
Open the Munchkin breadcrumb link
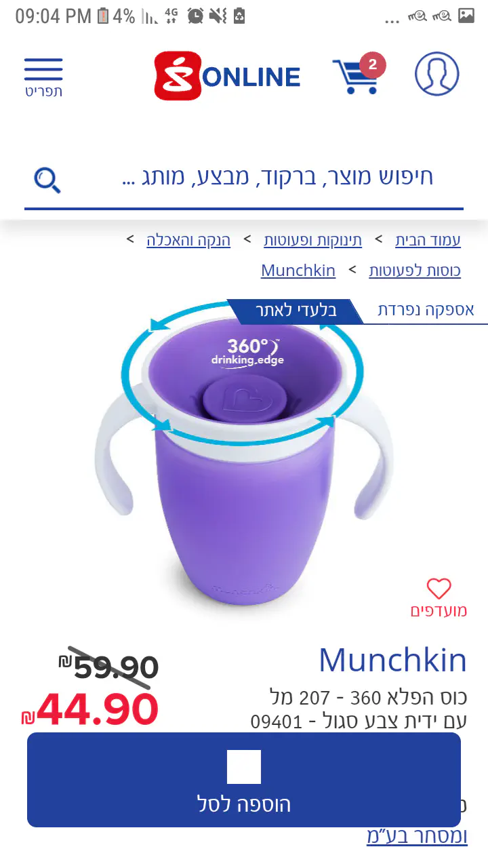pyautogui.click(x=298, y=271)
